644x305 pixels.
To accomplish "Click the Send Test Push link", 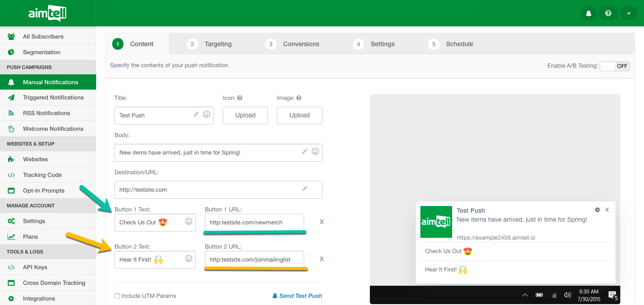I will point(297,296).
